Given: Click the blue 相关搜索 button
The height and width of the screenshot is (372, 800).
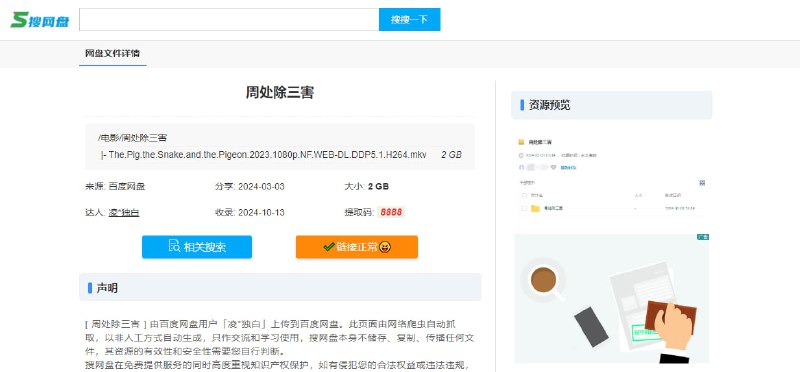Looking at the screenshot, I should pyautogui.click(x=197, y=247).
